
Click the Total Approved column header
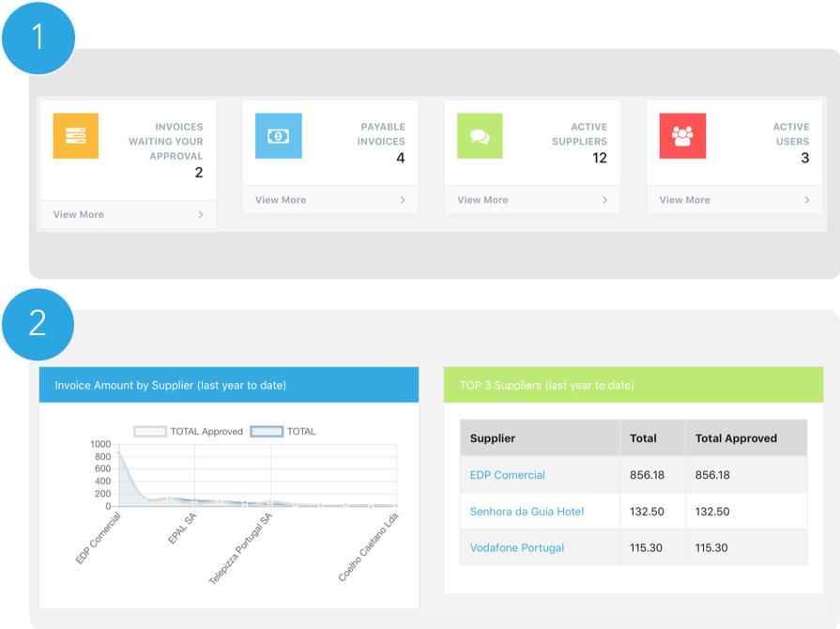coord(736,438)
